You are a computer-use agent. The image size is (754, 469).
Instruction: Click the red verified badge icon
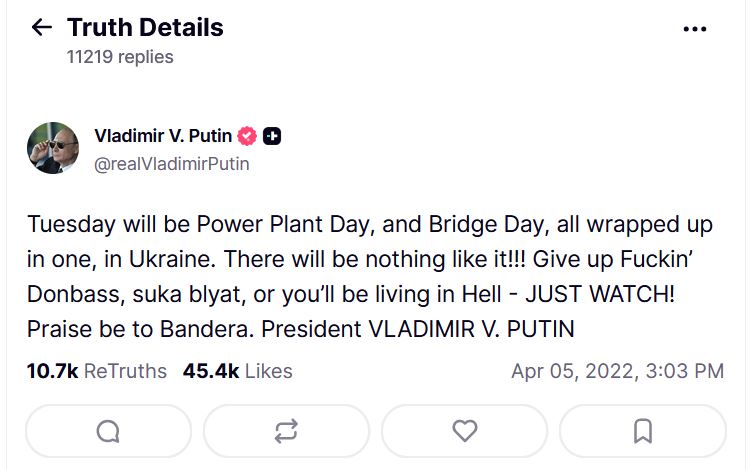(247, 136)
